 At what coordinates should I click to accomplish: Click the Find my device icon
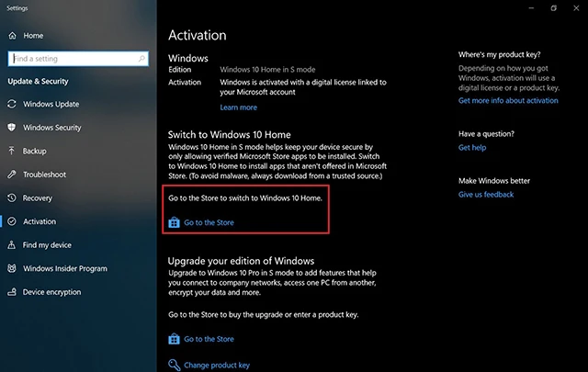click(x=12, y=245)
